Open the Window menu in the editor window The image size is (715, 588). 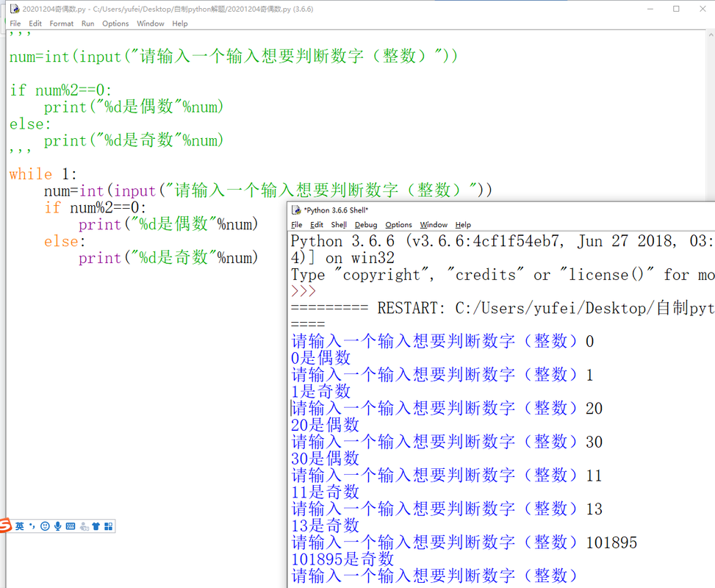tap(151, 24)
